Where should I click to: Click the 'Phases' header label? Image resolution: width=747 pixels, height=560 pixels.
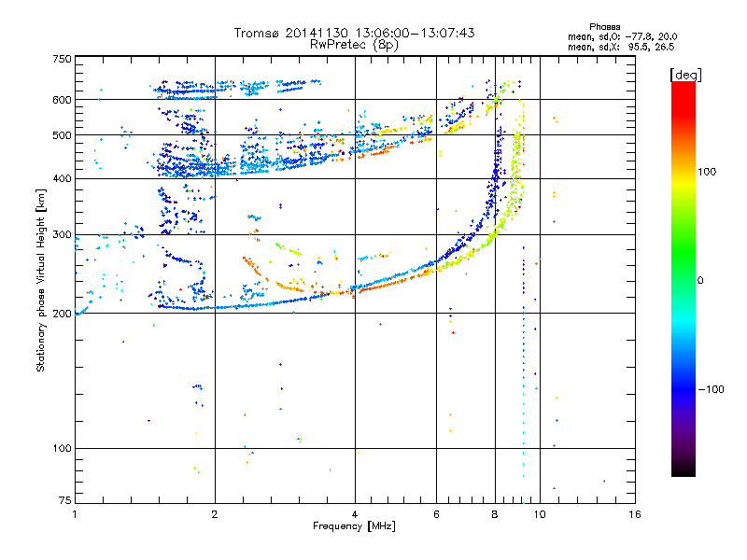tap(604, 27)
